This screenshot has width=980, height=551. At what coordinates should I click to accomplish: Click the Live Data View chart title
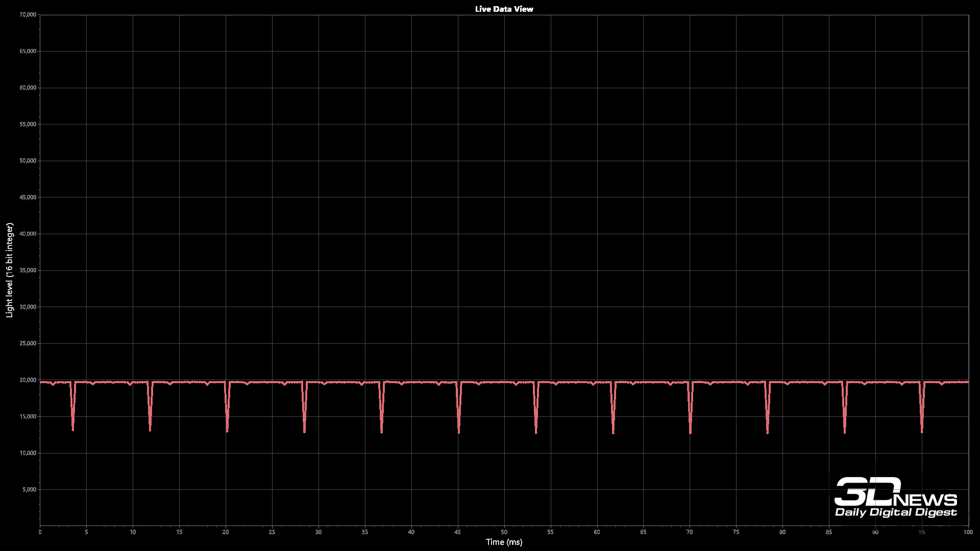pyautogui.click(x=504, y=9)
